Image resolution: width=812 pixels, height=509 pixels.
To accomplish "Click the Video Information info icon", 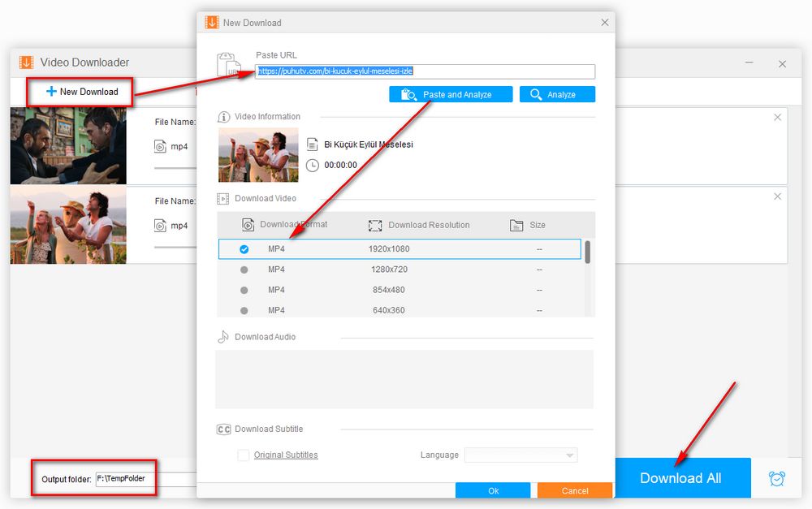I will click(x=223, y=117).
